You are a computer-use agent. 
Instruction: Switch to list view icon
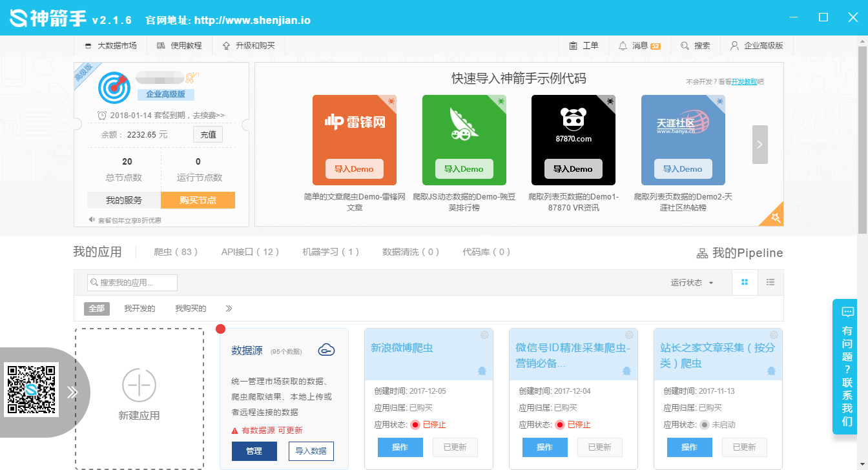coord(770,282)
